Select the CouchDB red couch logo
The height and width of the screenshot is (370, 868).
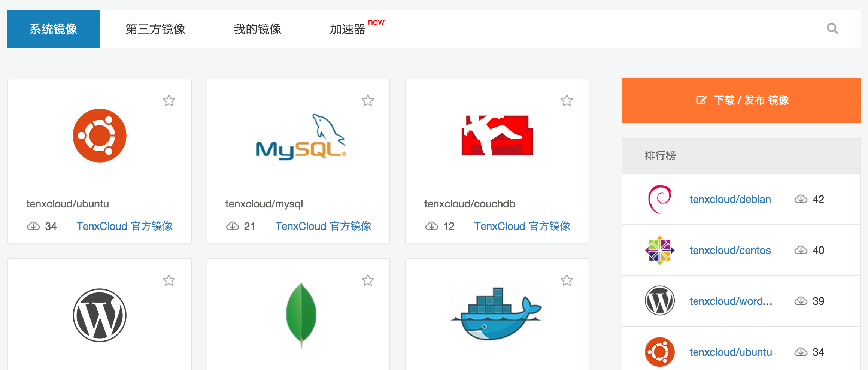pos(497,135)
